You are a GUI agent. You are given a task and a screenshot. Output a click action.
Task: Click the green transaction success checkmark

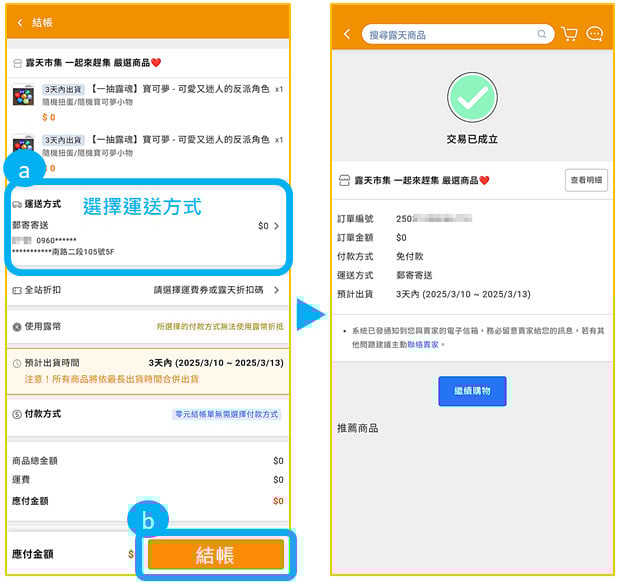[472, 96]
